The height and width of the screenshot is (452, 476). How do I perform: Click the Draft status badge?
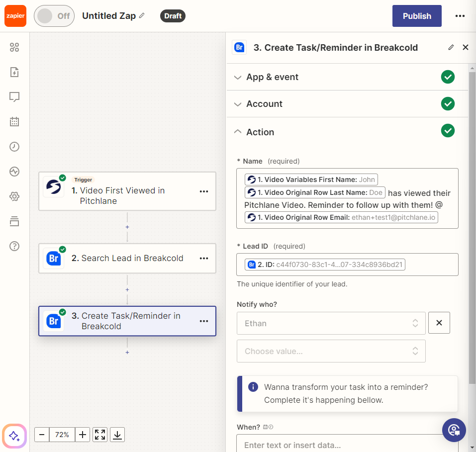tap(173, 16)
